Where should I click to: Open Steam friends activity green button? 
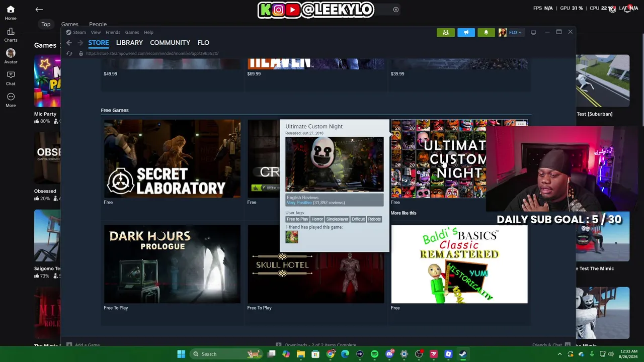click(x=446, y=32)
